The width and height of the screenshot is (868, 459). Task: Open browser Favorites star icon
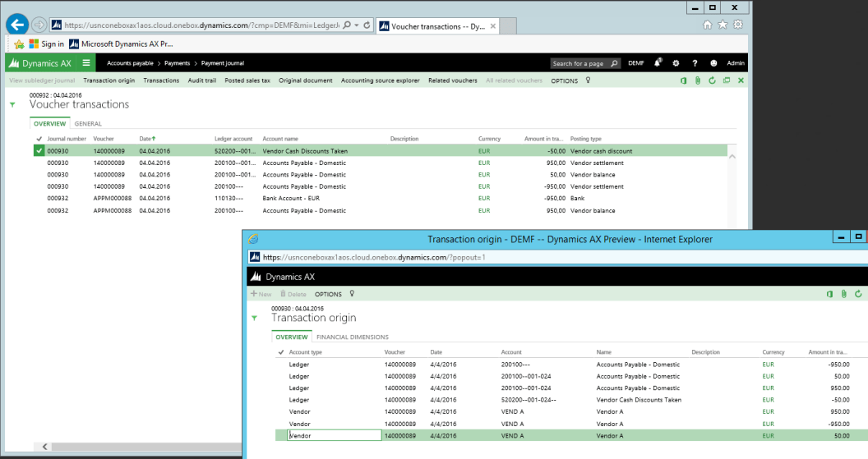(x=723, y=25)
